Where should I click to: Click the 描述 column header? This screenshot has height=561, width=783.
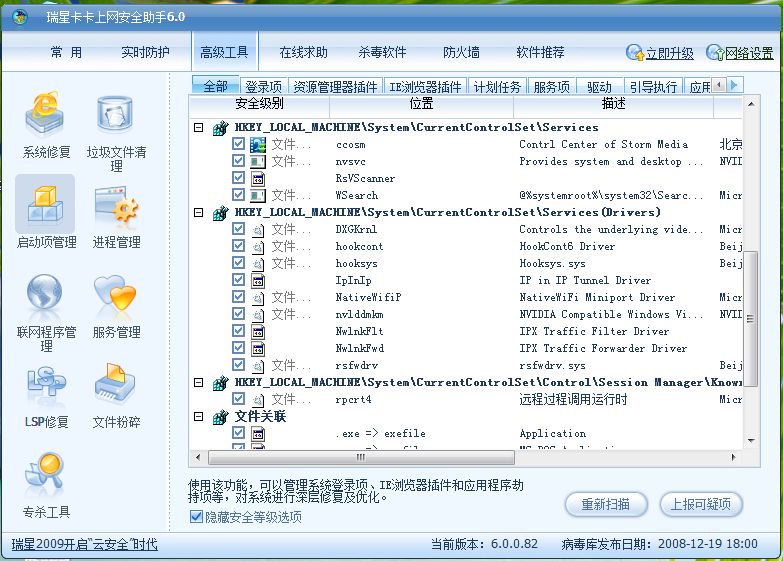(613, 104)
